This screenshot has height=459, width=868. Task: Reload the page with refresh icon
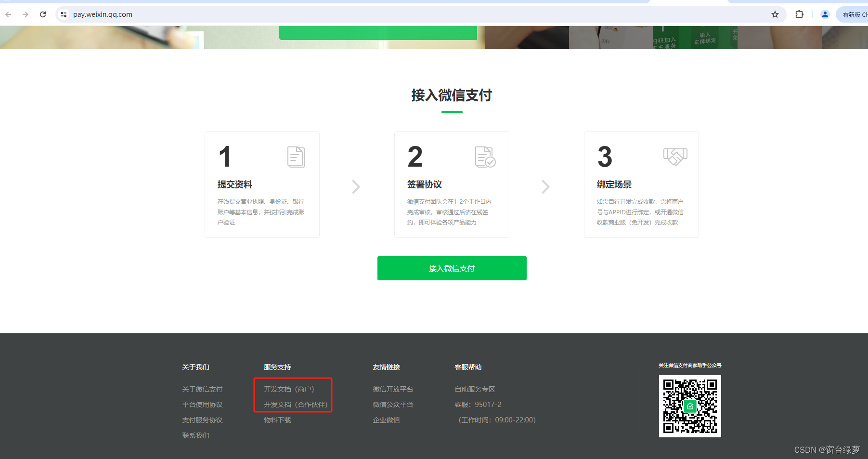[43, 14]
